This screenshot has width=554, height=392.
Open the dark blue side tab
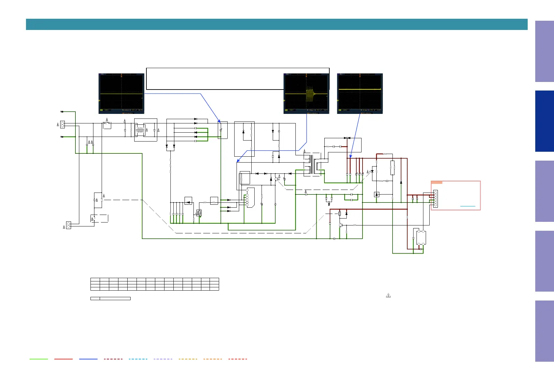[544, 121]
